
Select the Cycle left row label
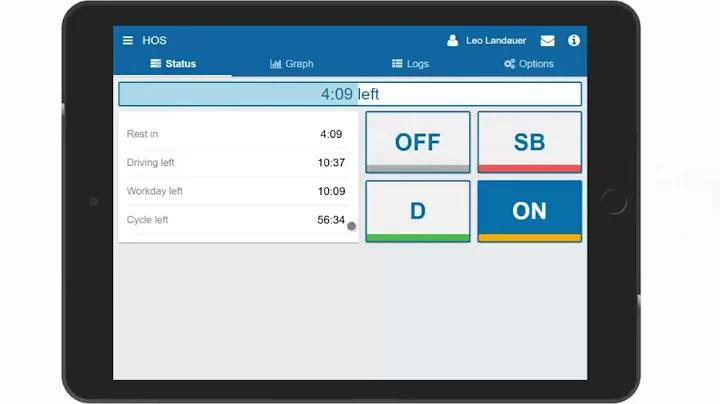point(147,220)
